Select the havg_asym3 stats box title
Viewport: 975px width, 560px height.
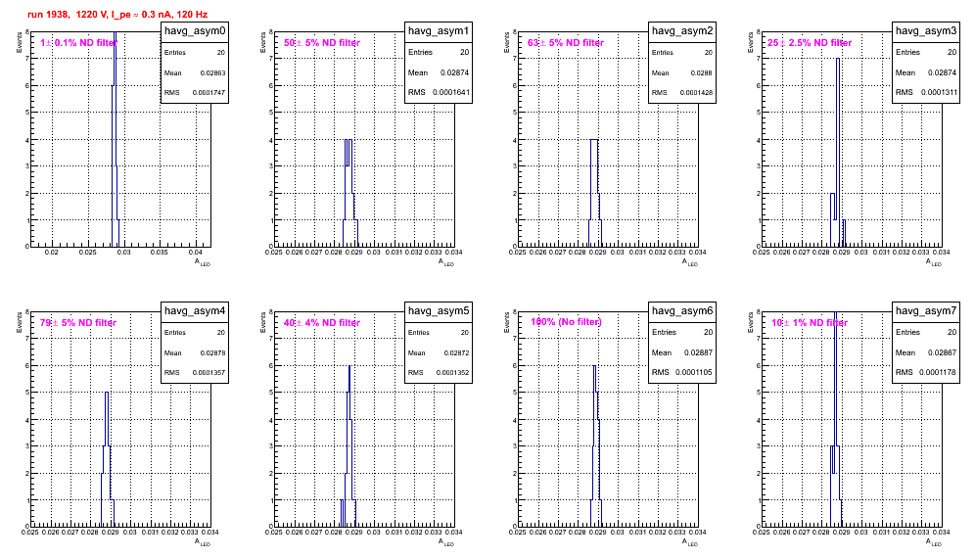(x=926, y=31)
